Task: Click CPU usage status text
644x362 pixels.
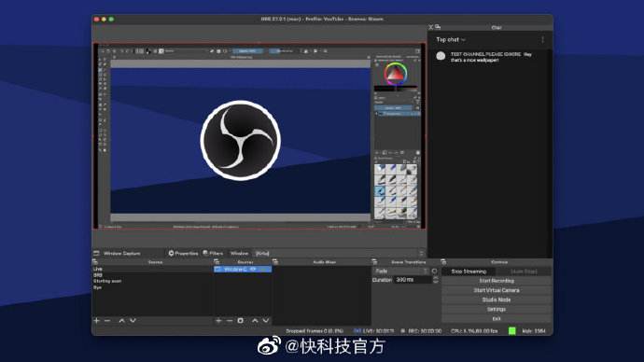Action: point(474,331)
